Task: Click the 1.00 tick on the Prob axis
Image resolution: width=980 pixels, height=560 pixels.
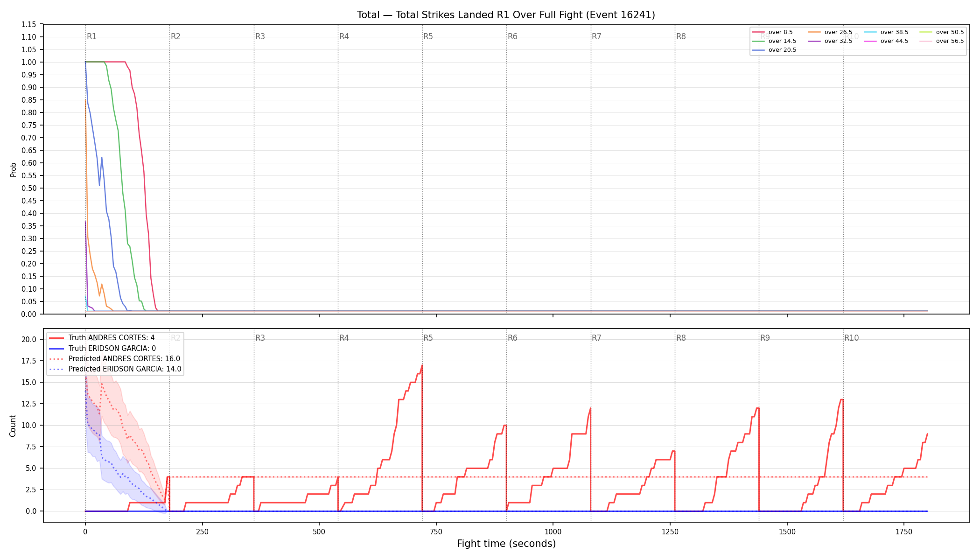Action: (29, 62)
